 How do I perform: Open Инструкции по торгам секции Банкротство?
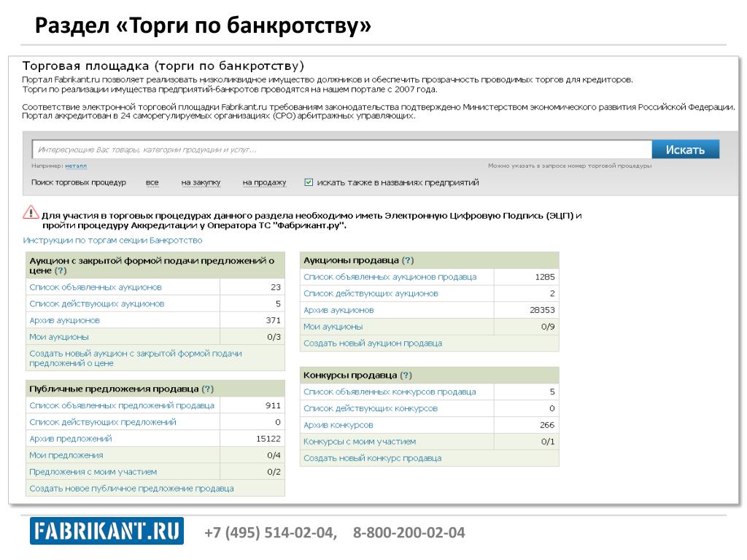click(112, 240)
